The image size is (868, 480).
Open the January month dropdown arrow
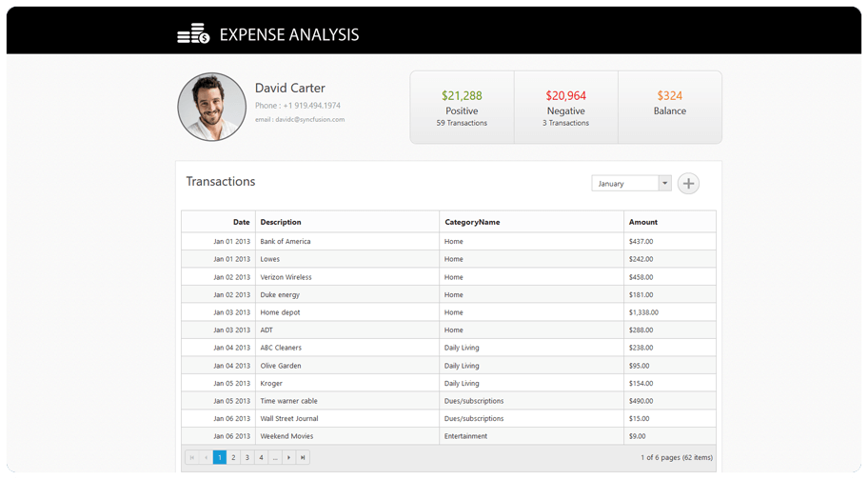click(x=664, y=184)
